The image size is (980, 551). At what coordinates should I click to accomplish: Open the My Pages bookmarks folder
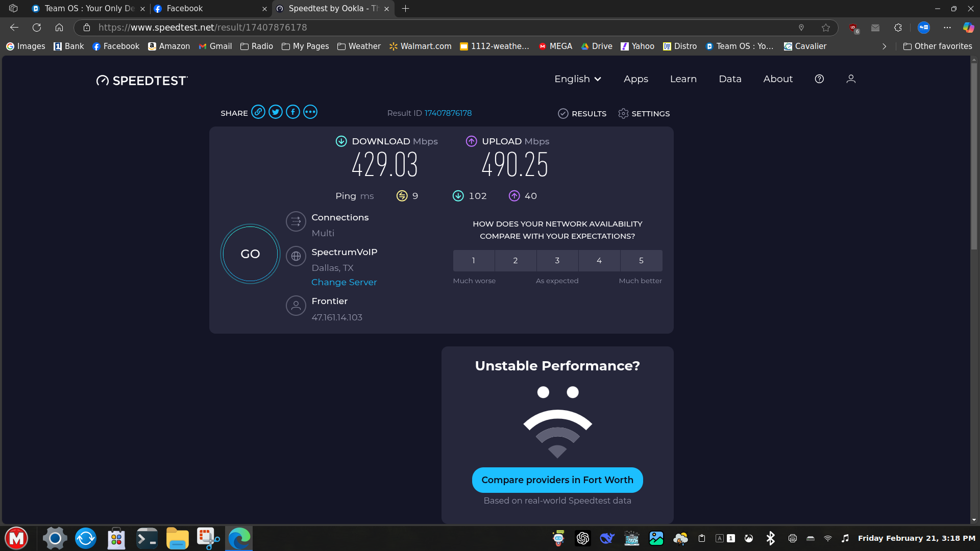click(305, 46)
